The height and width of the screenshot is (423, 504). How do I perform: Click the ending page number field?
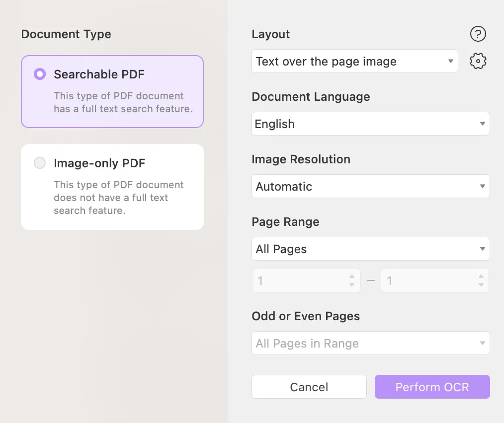tap(426, 281)
